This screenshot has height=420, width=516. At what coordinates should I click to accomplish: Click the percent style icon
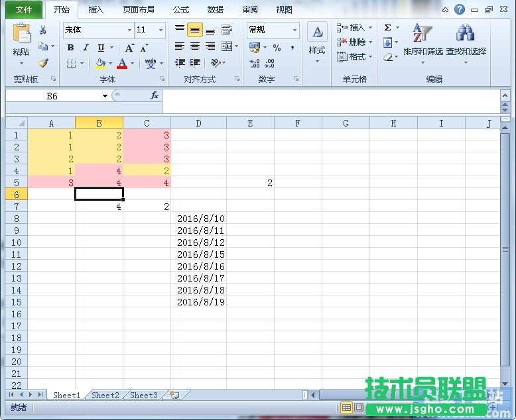coord(277,48)
